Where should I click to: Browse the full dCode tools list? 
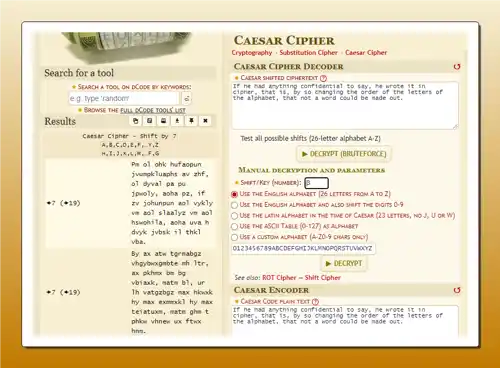tap(153, 110)
